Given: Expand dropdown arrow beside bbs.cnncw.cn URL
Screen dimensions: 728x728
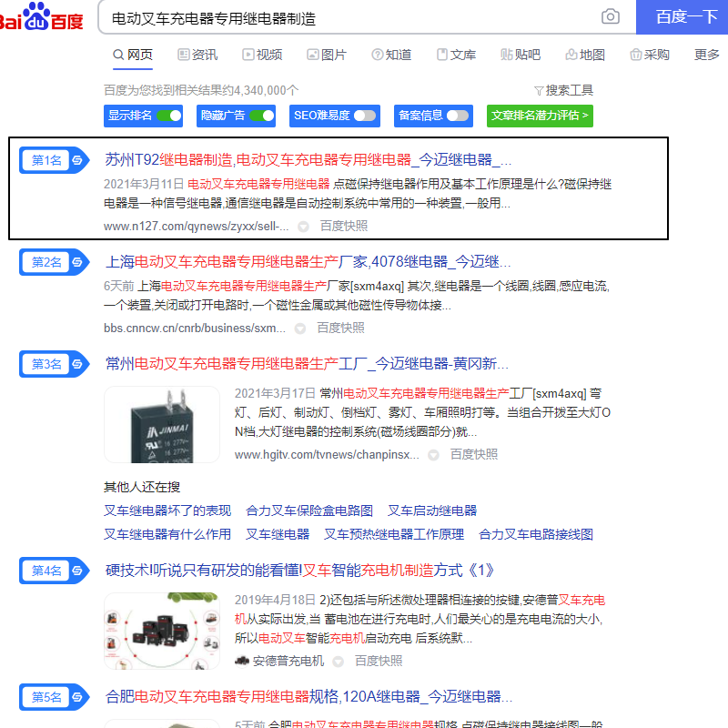Looking at the screenshot, I should pos(300,329).
